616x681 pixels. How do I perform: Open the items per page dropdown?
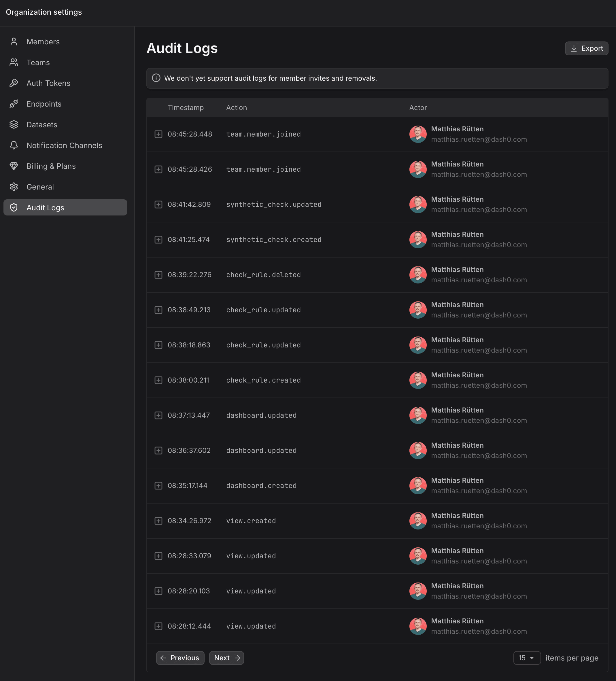pos(527,658)
